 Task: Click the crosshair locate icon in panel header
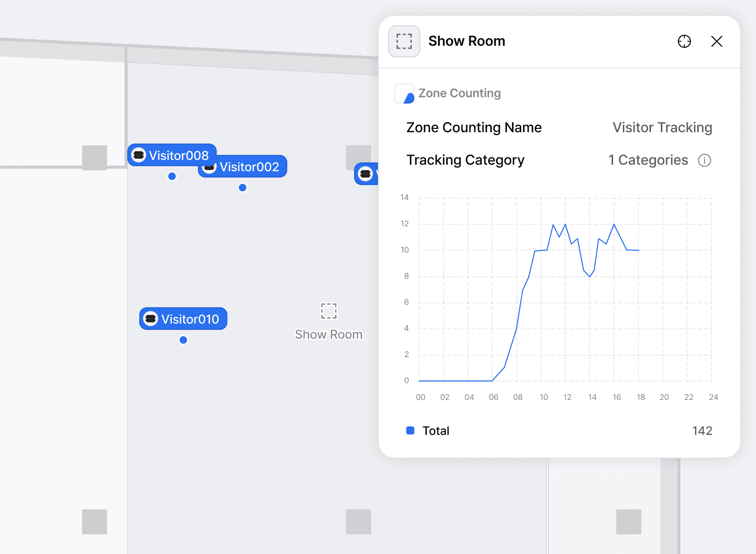684,41
